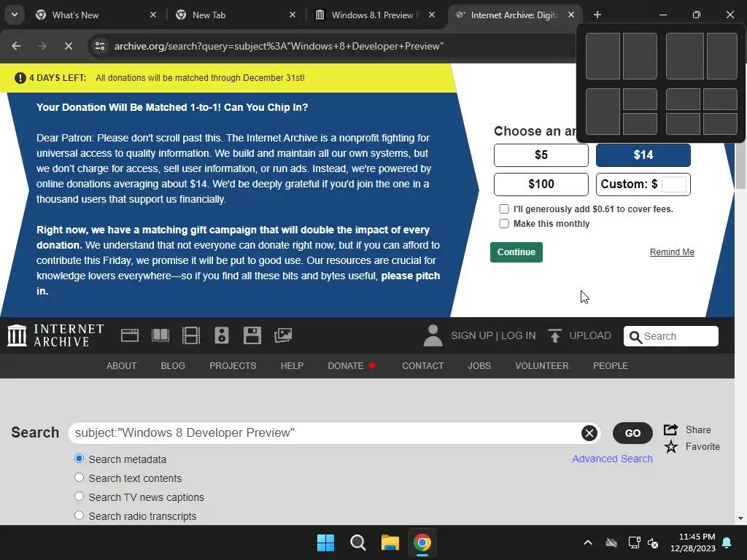
Task: Open Windows Start menu
Action: coord(326,542)
